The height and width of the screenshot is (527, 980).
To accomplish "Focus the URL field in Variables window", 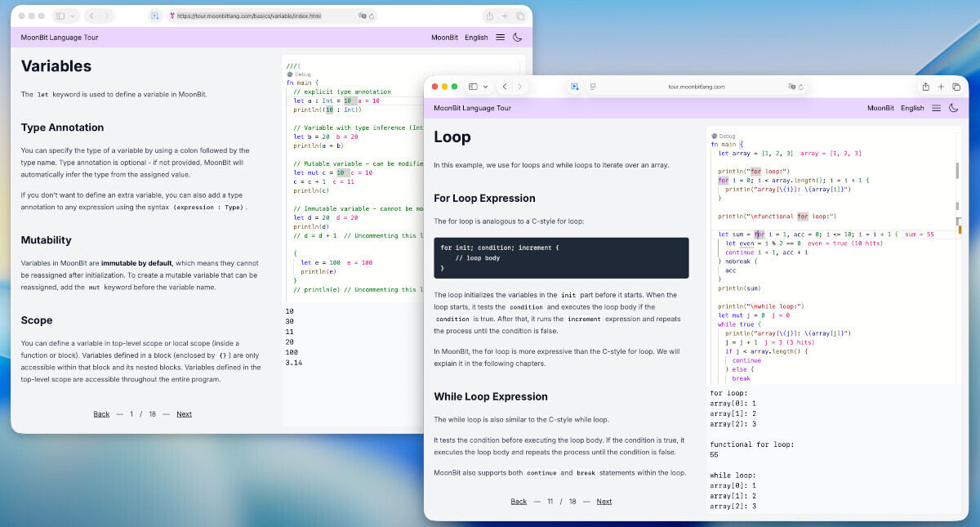I will coord(273,16).
